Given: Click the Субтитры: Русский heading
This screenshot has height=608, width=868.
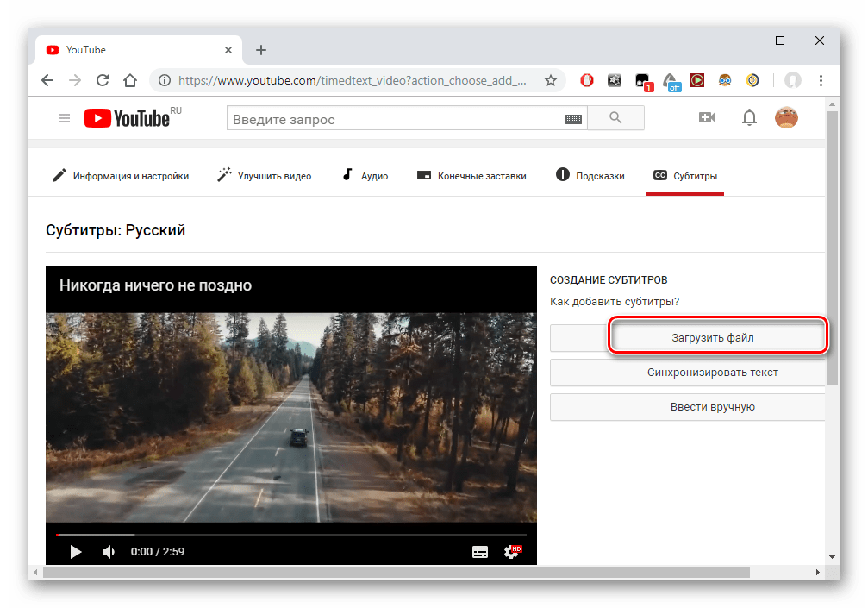Looking at the screenshot, I should pyautogui.click(x=116, y=230).
